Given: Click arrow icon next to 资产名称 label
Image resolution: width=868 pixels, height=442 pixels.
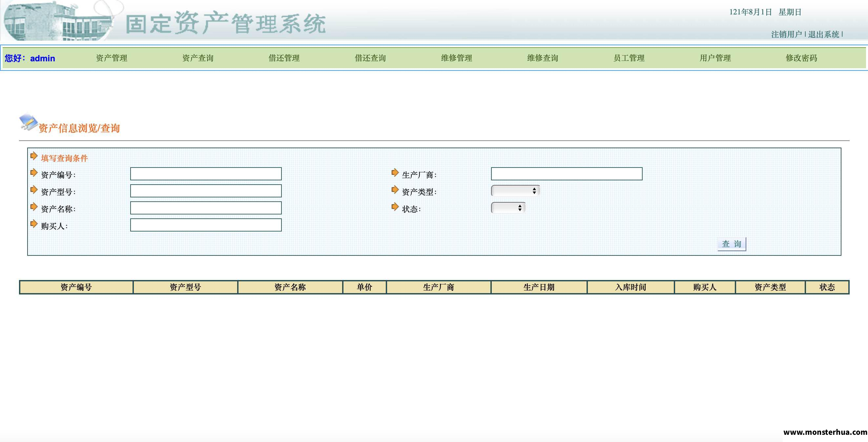Looking at the screenshot, I should click(34, 207).
